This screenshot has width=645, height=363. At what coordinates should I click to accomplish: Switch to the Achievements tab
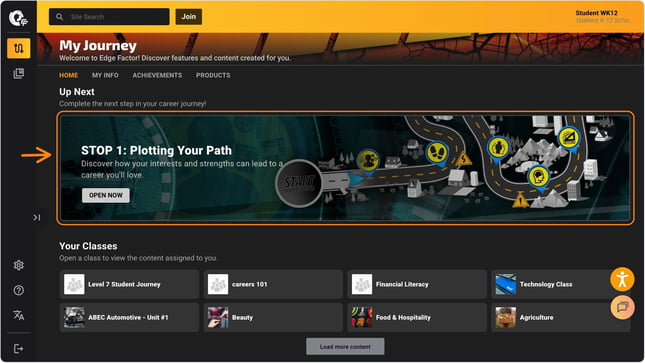point(157,75)
